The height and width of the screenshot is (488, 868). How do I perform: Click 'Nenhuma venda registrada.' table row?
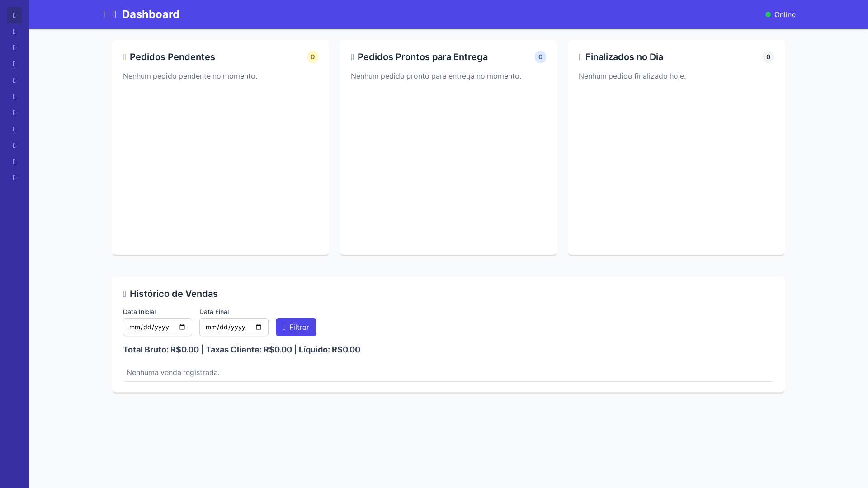click(x=448, y=372)
